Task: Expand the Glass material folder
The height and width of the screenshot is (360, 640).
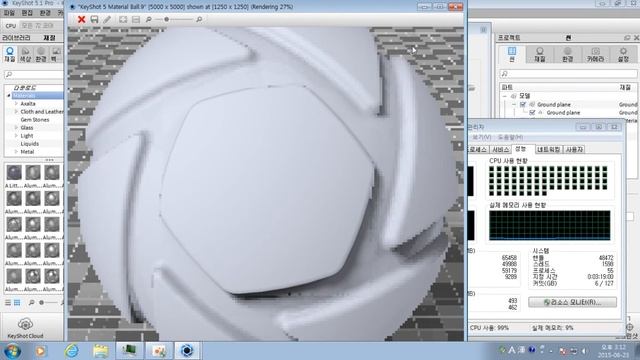Action: 16,127
